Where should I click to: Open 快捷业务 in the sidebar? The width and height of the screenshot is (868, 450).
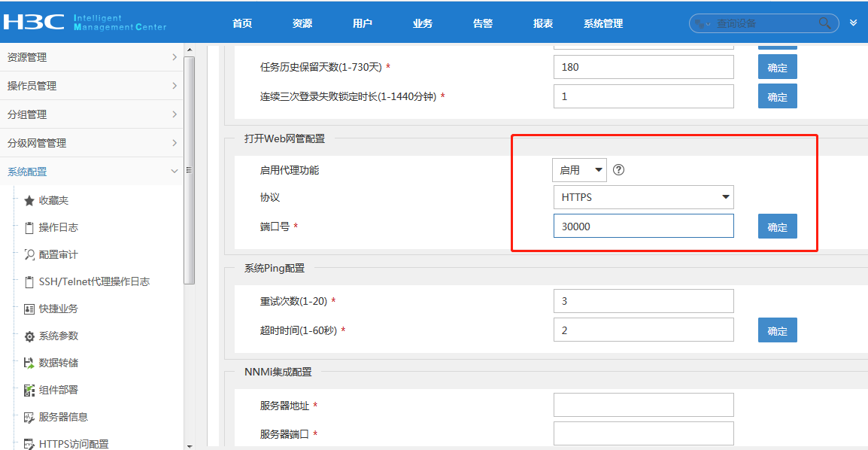(59, 309)
